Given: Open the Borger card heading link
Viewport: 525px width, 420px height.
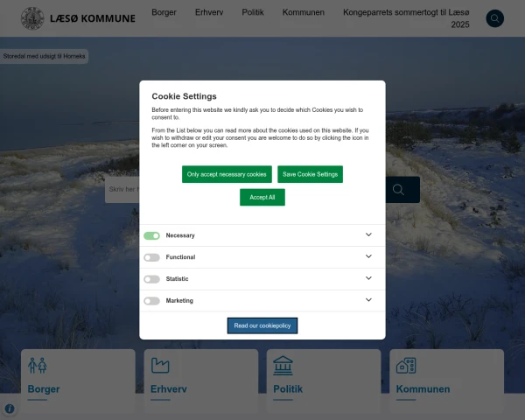Looking at the screenshot, I should pyautogui.click(x=44, y=389).
